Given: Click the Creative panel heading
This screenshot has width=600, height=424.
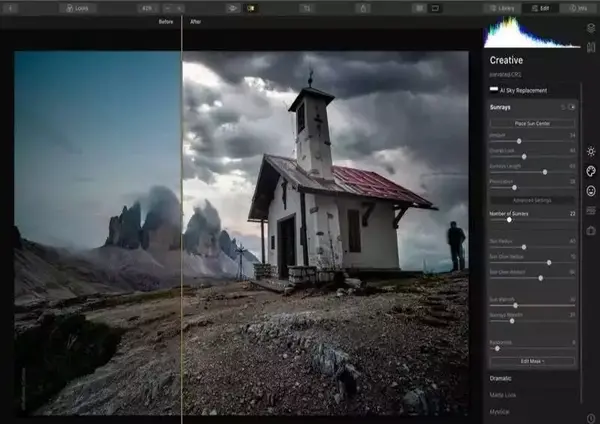Looking at the screenshot, I should point(506,60).
